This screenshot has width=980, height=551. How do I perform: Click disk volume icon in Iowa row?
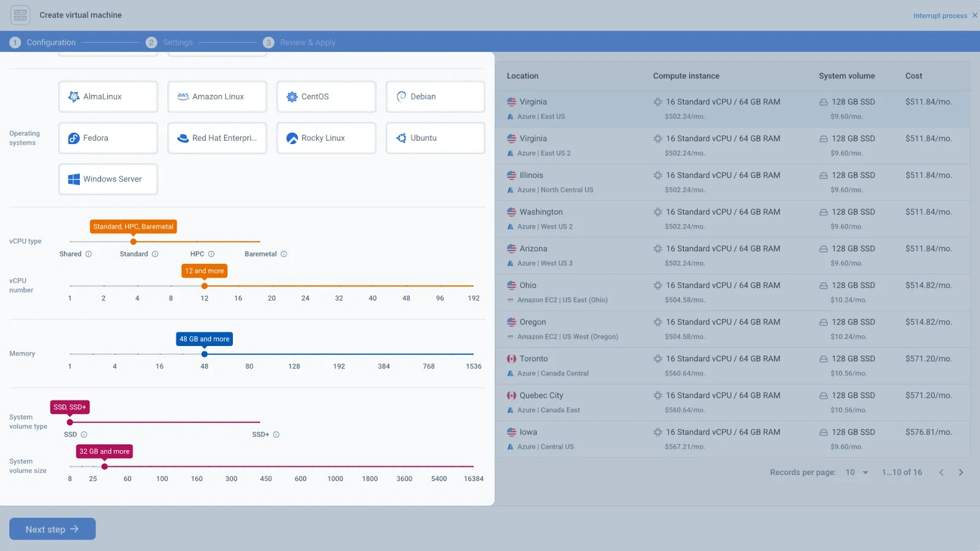tap(824, 432)
